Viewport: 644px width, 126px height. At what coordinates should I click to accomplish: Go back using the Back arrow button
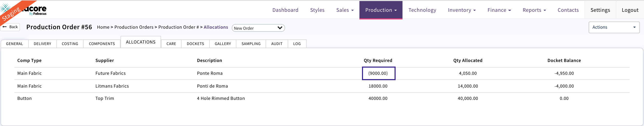coord(10,27)
